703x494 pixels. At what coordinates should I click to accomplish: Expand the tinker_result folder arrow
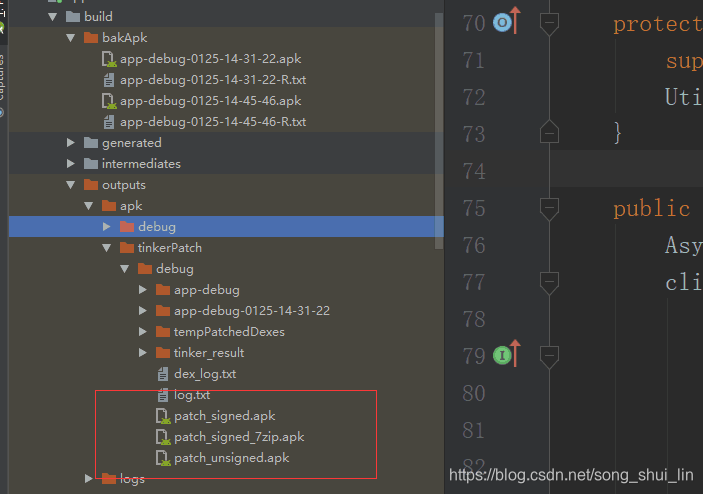click(143, 353)
